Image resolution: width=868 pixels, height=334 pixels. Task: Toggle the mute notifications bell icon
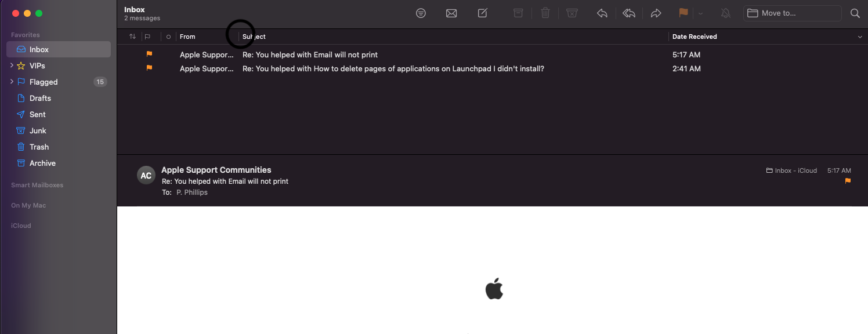pos(725,13)
